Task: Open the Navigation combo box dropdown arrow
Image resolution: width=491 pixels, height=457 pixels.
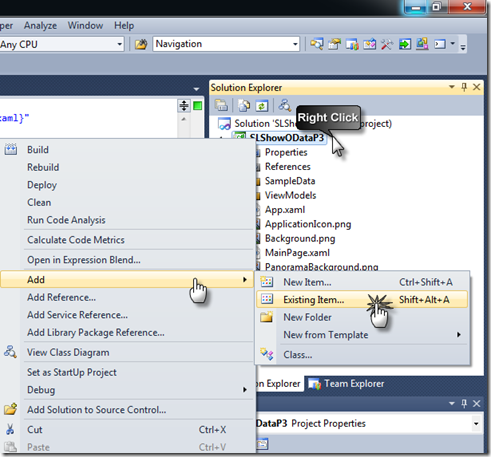Action: point(295,44)
